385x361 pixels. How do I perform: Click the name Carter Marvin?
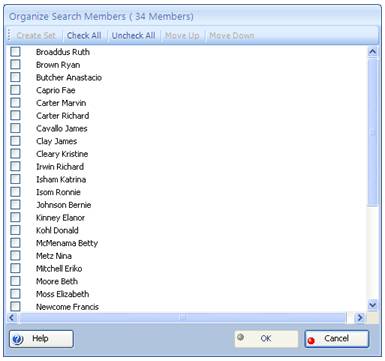[x=61, y=103]
